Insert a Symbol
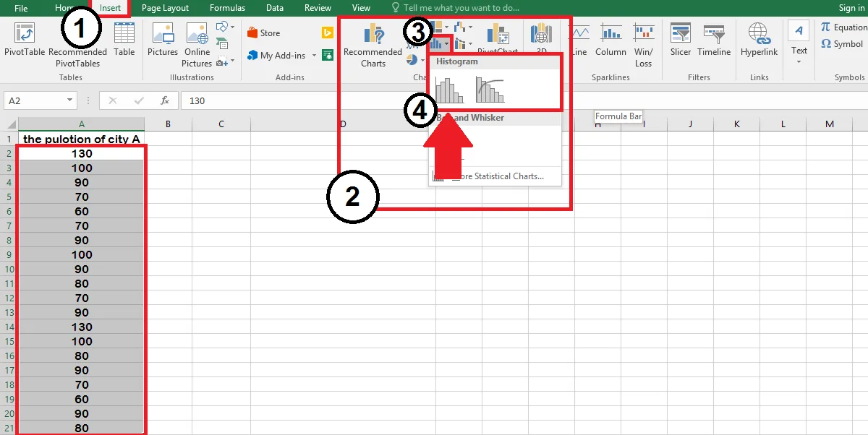868x435 pixels. pyautogui.click(x=842, y=43)
